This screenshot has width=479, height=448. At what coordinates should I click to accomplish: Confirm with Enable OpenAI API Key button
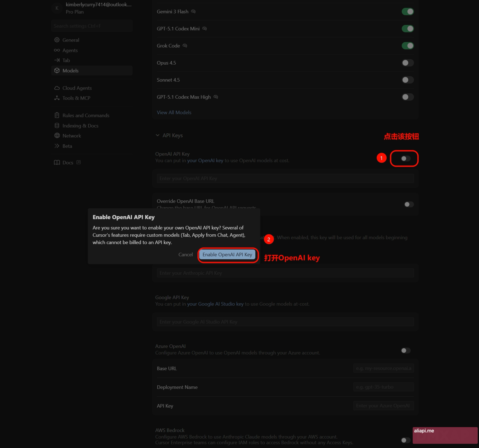click(227, 255)
